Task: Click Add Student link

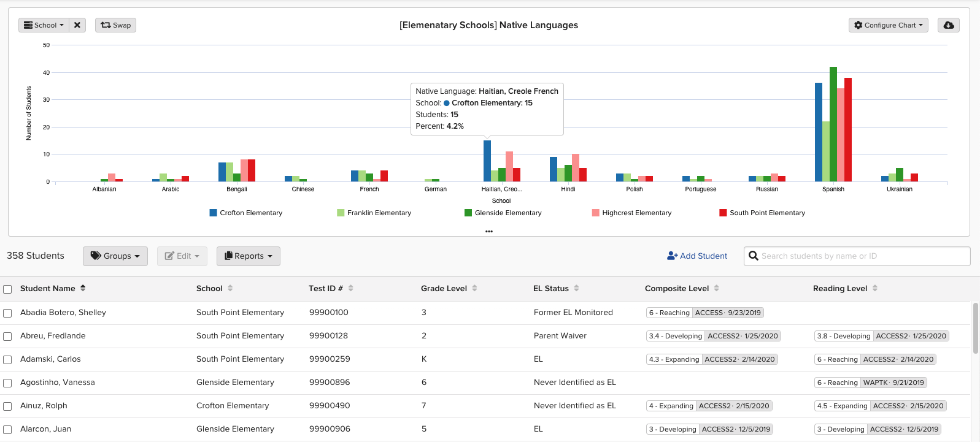Action: [x=697, y=256]
